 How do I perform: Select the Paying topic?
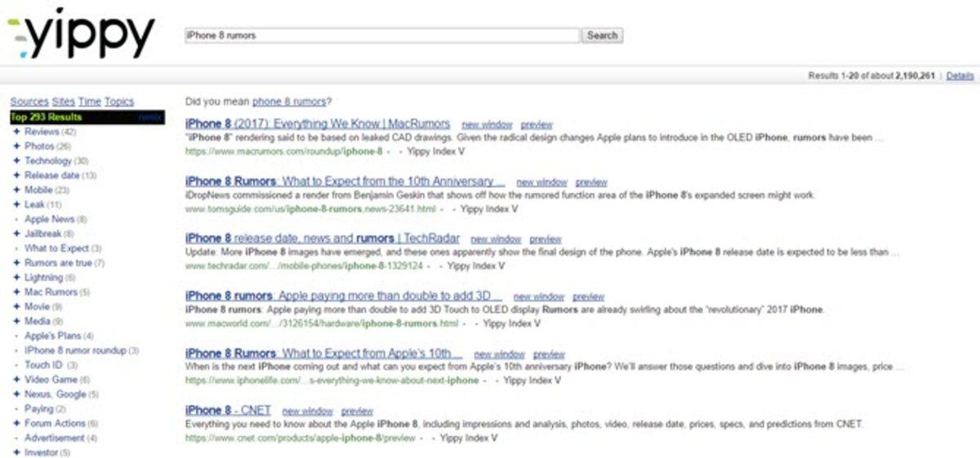39,408
